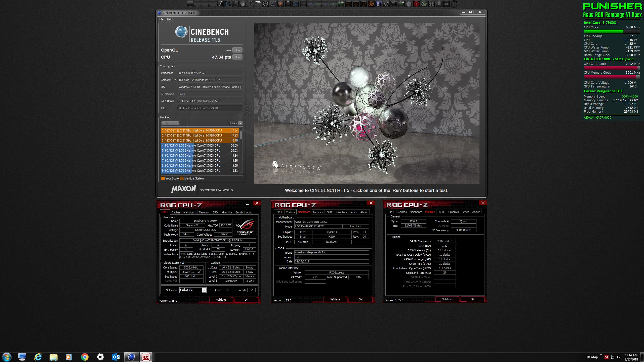Viewport: 644px width, 362px height.
Task: Switch to the Cinebench taskbar button
Action: coord(131,357)
